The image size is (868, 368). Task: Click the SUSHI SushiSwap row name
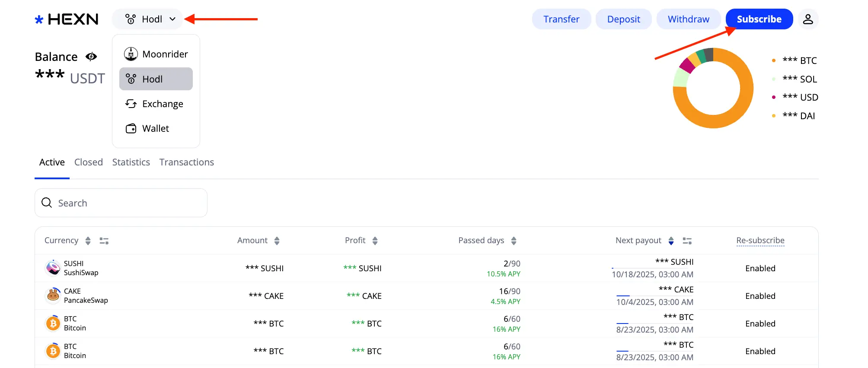click(x=81, y=268)
